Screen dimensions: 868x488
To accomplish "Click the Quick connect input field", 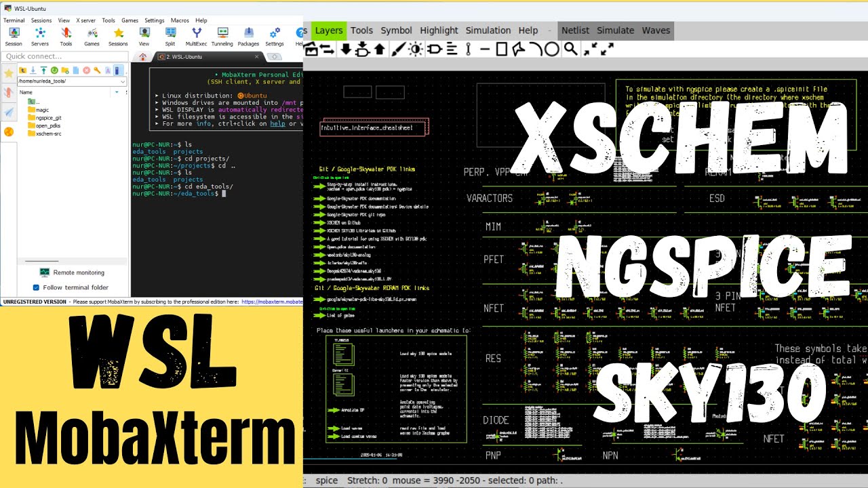I will [64, 56].
